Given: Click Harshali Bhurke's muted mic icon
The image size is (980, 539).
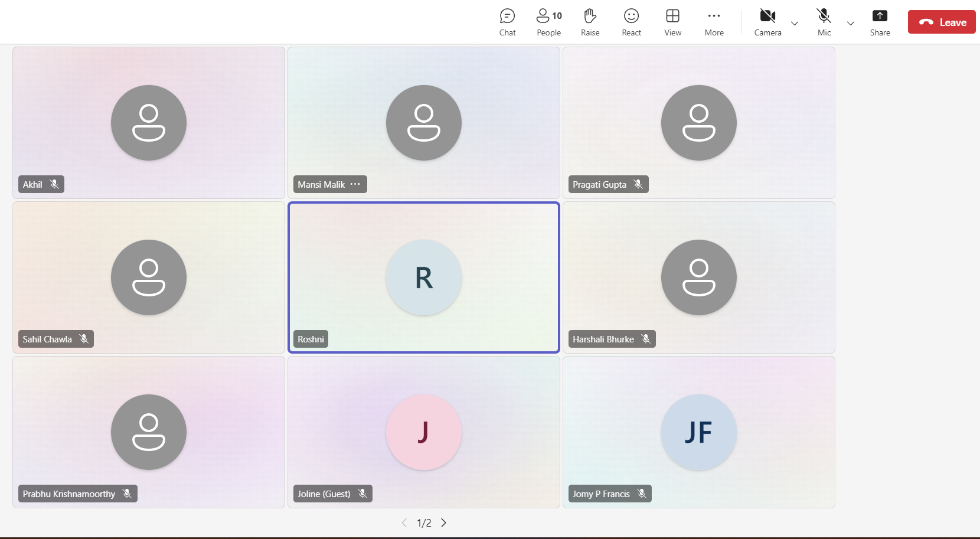Looking at the screenshot, I should pos(646,339).
